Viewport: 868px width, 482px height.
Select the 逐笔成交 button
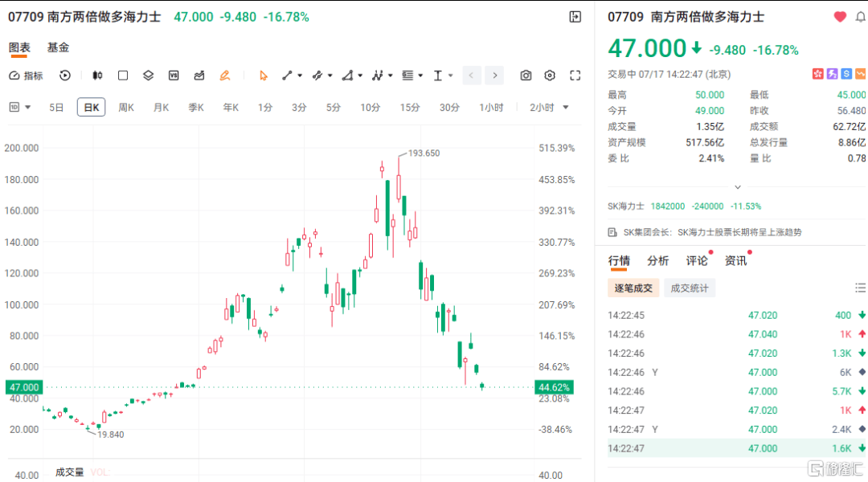(633, 288)
